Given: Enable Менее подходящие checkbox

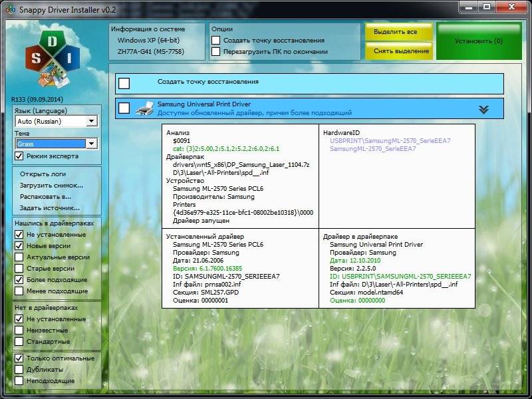Looking at the screenshot, I should [x=19, y=291].
